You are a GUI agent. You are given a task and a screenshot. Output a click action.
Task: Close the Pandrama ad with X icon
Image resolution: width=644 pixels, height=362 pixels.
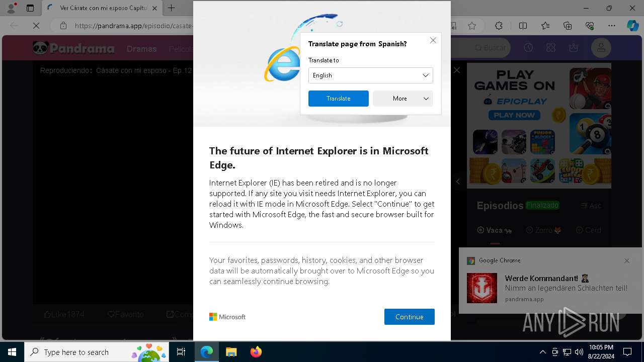tap(457, 70)
